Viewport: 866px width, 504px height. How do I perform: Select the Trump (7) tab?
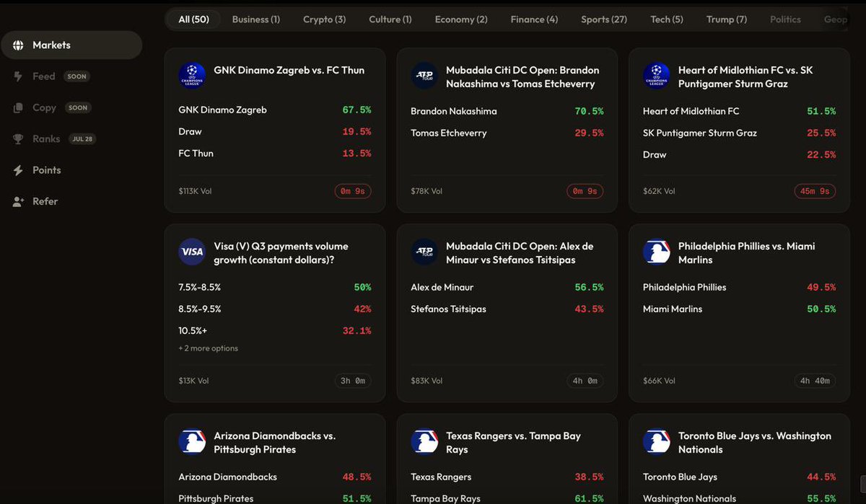coord(727,19)
